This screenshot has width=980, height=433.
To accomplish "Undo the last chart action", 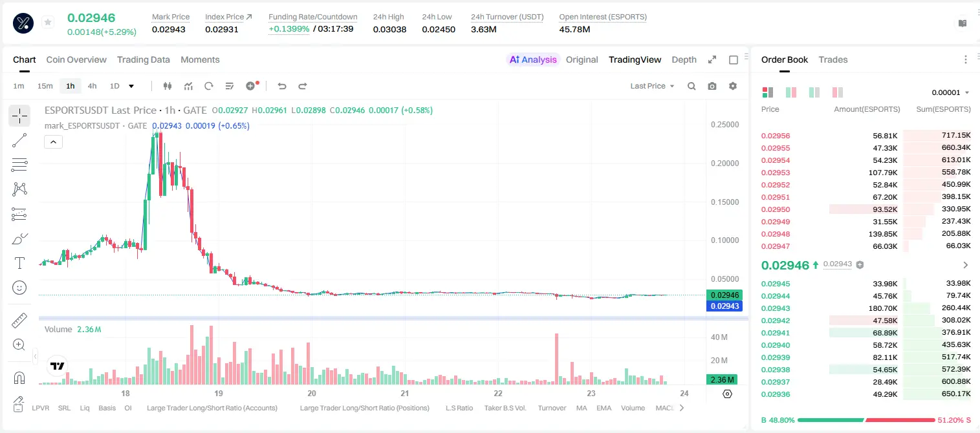I will 281,86.
